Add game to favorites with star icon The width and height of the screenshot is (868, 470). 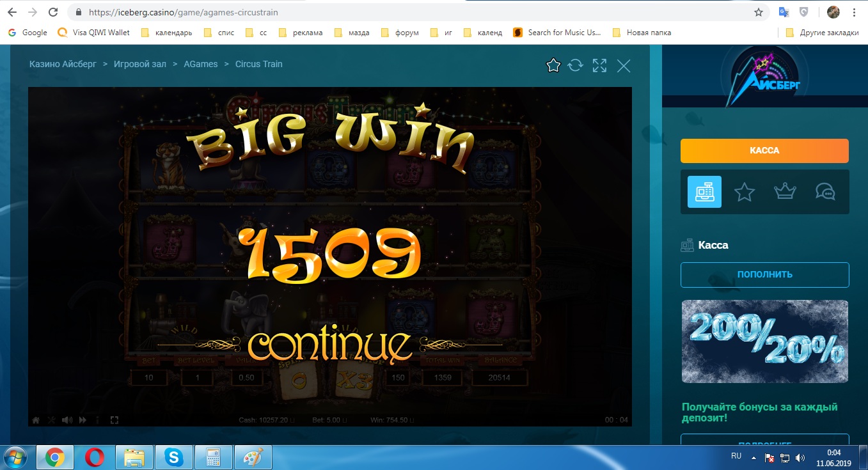(x=553, y=65)
